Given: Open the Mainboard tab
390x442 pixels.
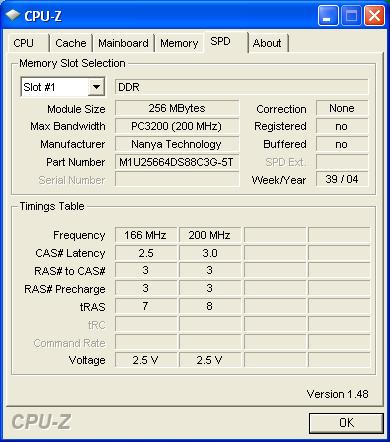Looking at the screenshot, I should (x=123, y=43).
